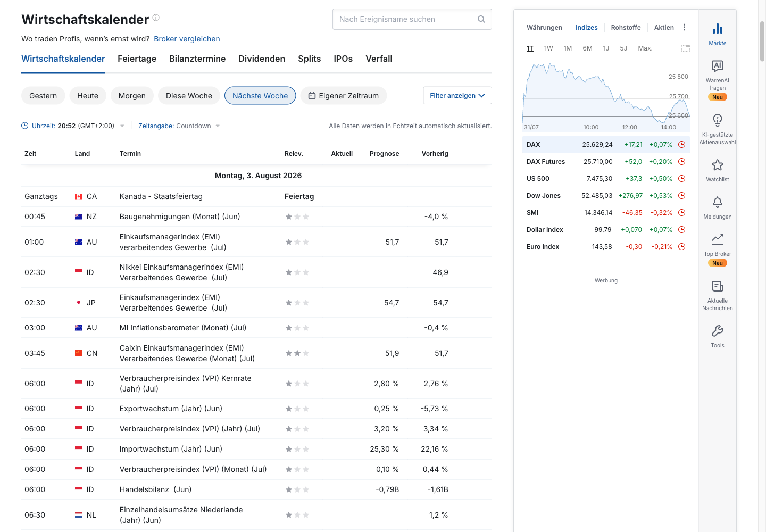Select the Heute date filter
Viewport: 766px width, 532px height.
click(x=88, y=96)
